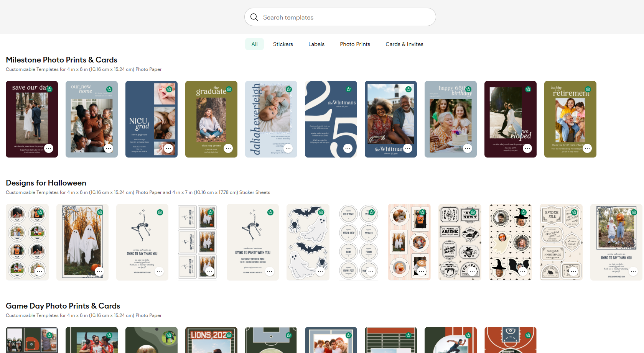Focus the Search templates field

[340, 17]
